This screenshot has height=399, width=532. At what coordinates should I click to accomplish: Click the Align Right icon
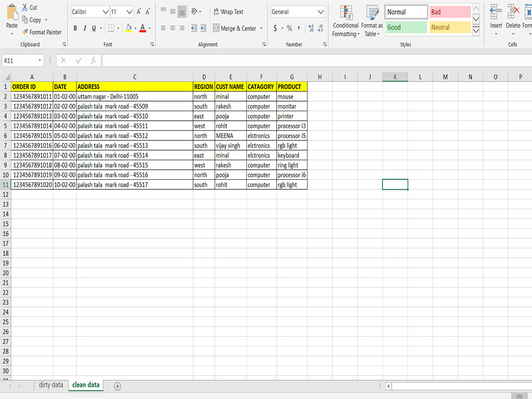pos(182,28)
